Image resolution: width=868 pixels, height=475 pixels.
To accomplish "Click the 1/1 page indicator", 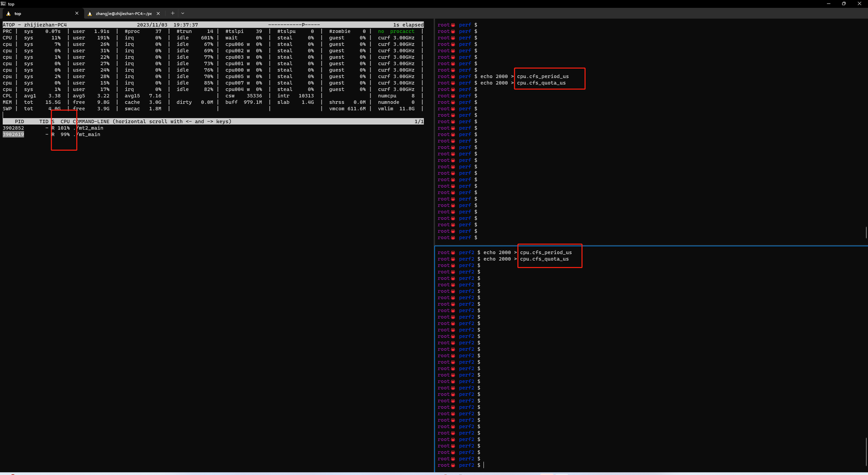I will click(x=419, y=122).
